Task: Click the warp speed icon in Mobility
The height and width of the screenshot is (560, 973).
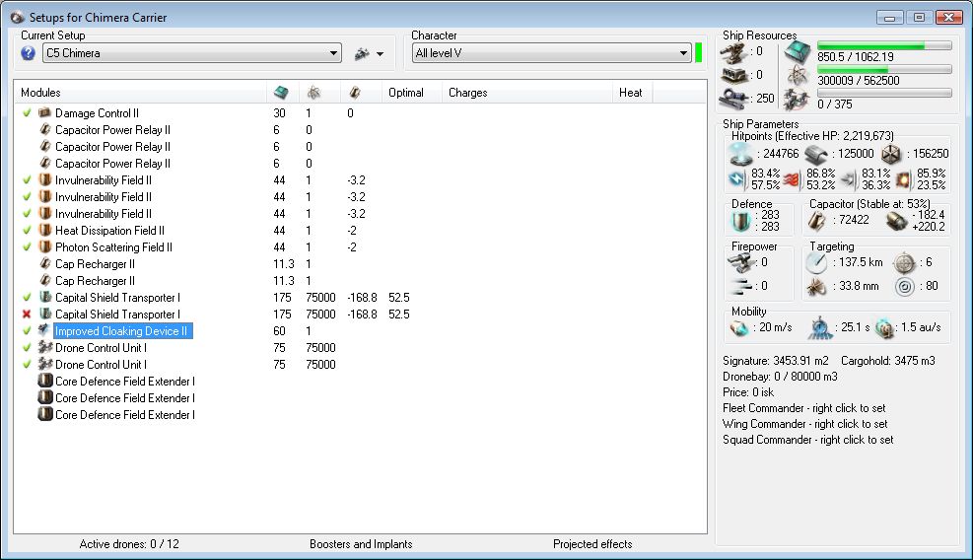Action: (x=884, y=328)
